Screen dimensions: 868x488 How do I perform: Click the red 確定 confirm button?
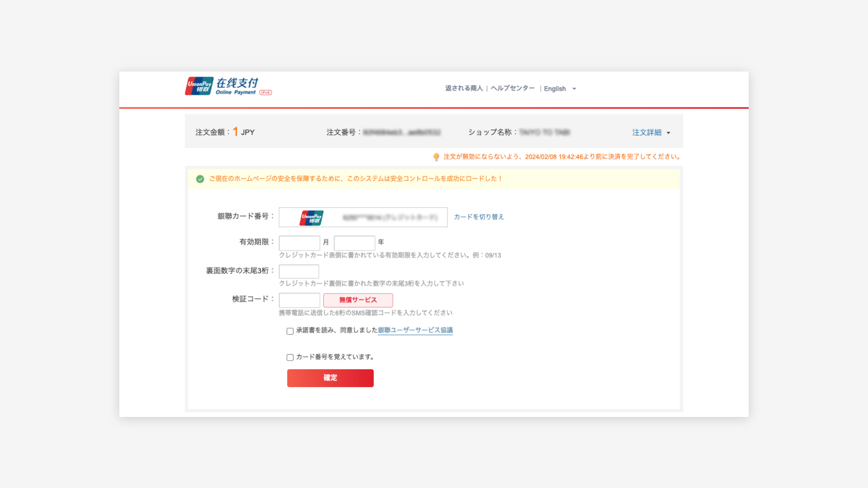tap(330, 378)
